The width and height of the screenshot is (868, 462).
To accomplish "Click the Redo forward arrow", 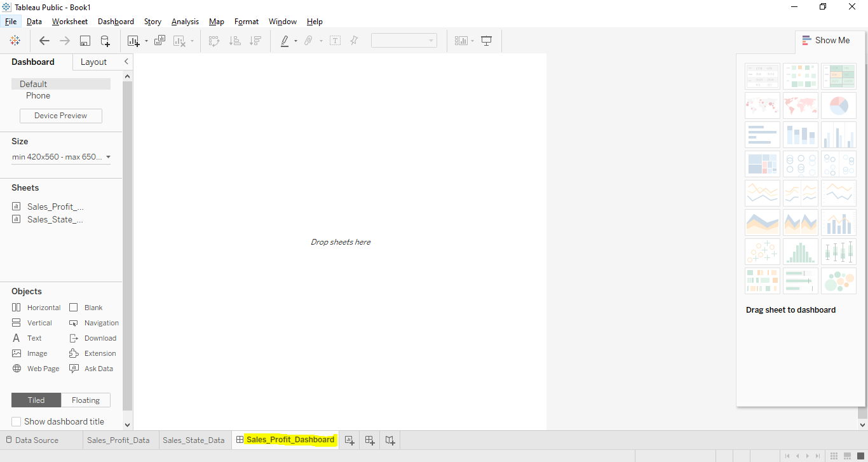I will tap(65, 41).
